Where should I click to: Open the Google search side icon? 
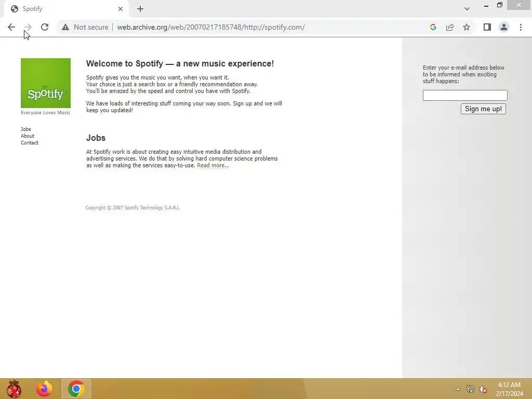click(433, 27)
